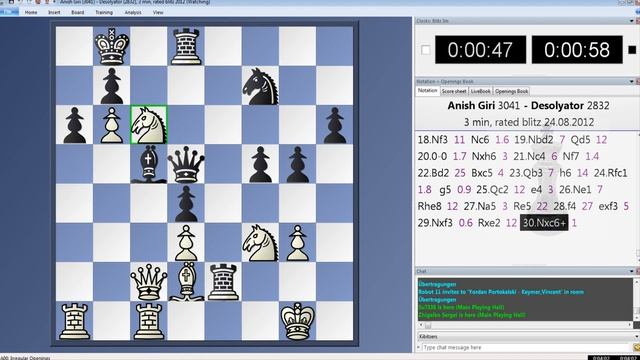Image resolution: width=640 pixels, height=360 pixels.
Task: Click the white pawn on g3
Action: click(297, 242)
